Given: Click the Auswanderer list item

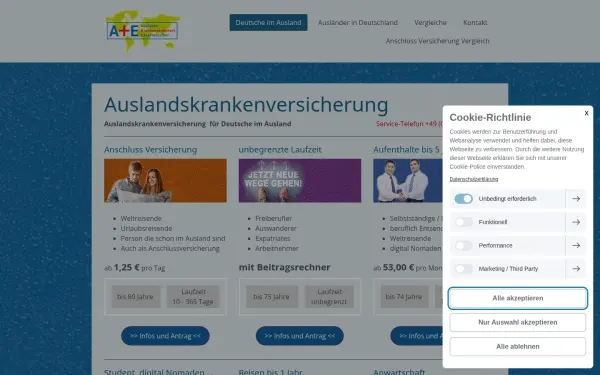Looking at the screenshot, I should click(276, 228).
